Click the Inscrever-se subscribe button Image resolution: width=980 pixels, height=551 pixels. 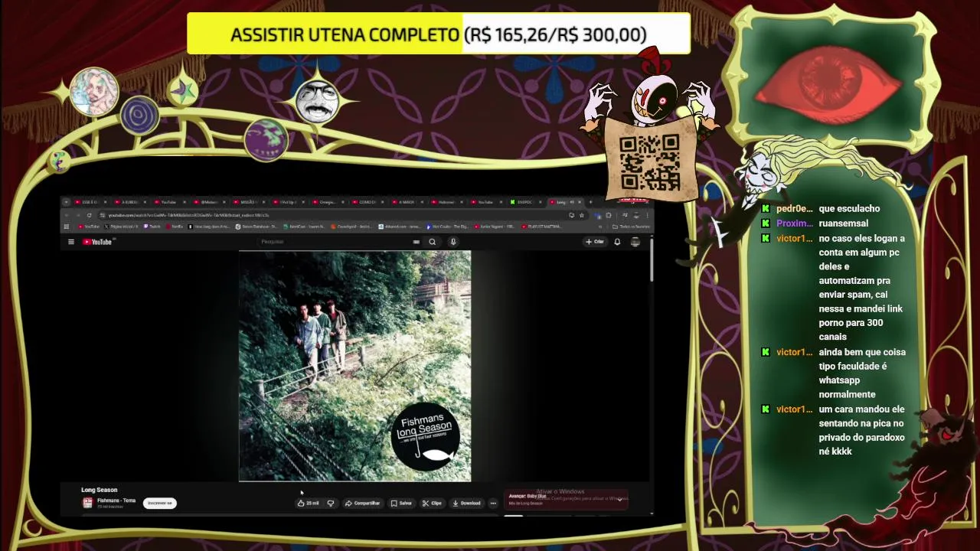160,503
